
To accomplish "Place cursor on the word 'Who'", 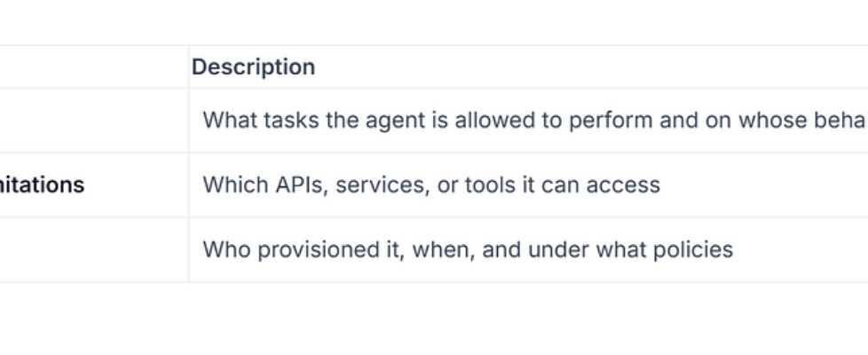I will tap(222, 249).
